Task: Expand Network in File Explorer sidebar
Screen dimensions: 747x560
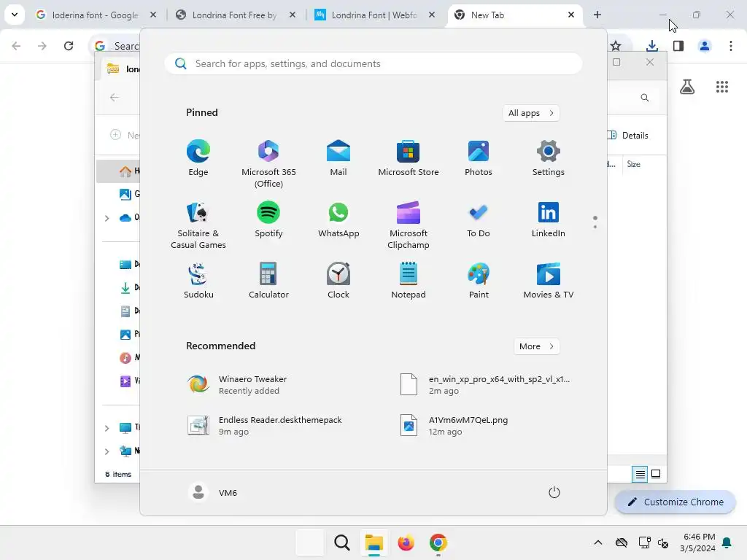Action: [x=107, y=451]
